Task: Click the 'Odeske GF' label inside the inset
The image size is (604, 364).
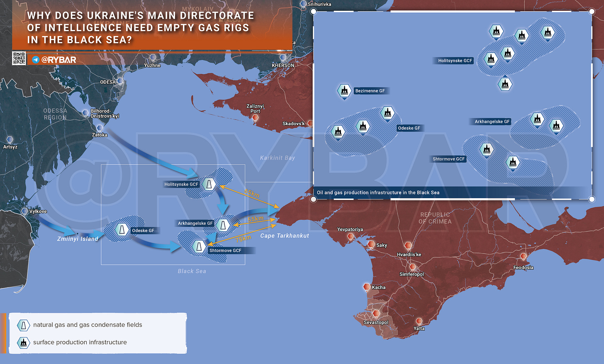Action: [409, 129]
